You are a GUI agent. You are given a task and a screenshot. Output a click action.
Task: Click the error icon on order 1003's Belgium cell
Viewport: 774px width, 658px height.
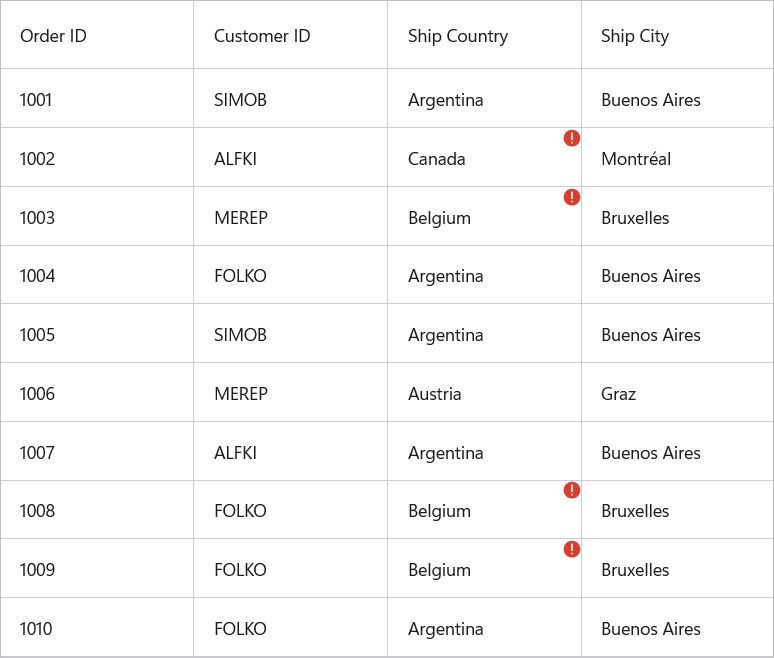[x=572, y=197]
